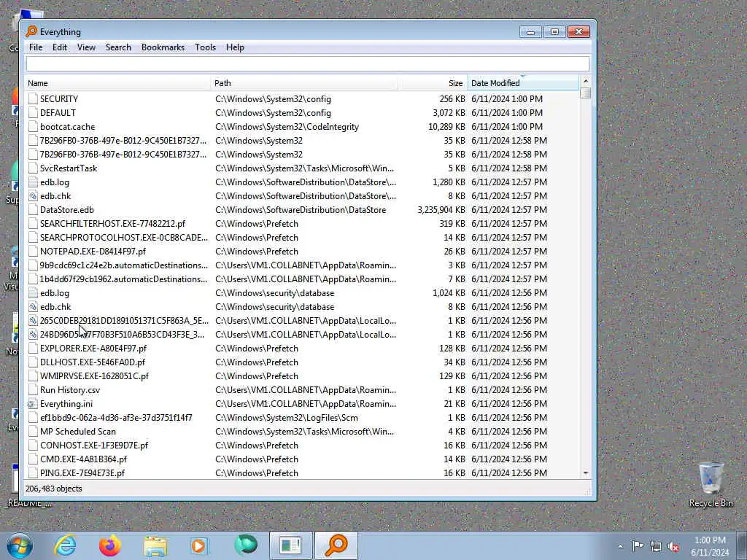Select ef1bbd9c-062a-4d36-af3e-37d3751f14f7 file name
747x560 pixels.
point(116,418)
